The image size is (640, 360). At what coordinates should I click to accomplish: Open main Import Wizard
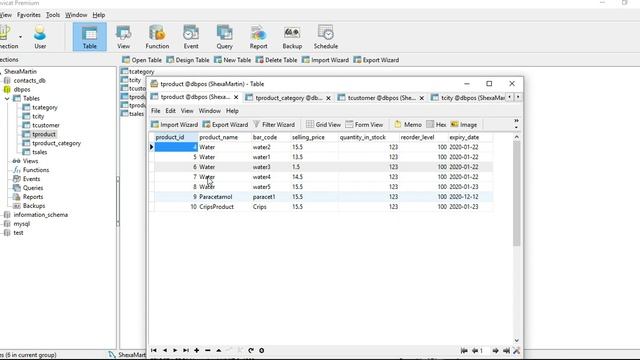[325, 60]
